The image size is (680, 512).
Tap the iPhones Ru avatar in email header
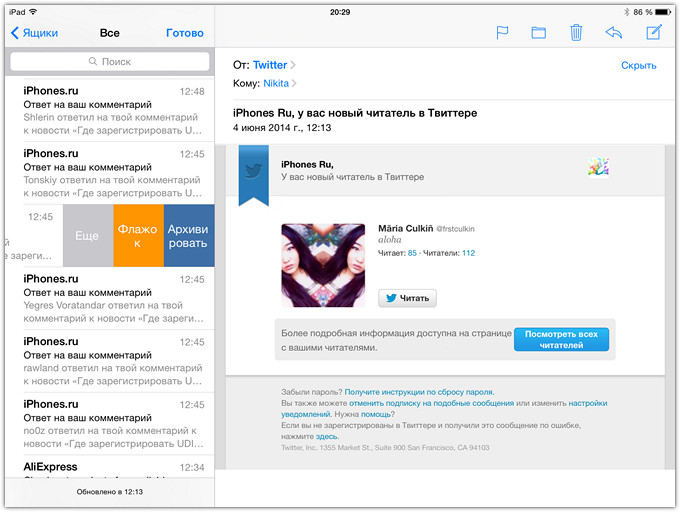coord(598,166)
